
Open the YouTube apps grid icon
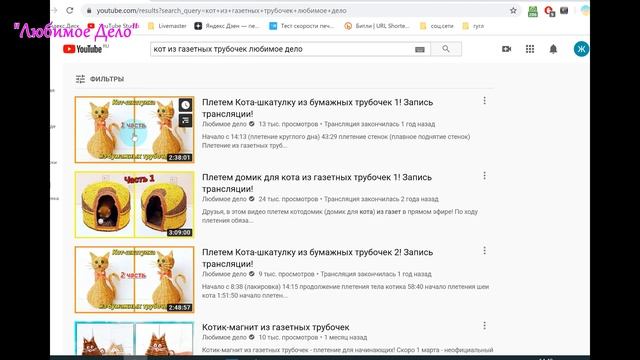pos(530,49)
